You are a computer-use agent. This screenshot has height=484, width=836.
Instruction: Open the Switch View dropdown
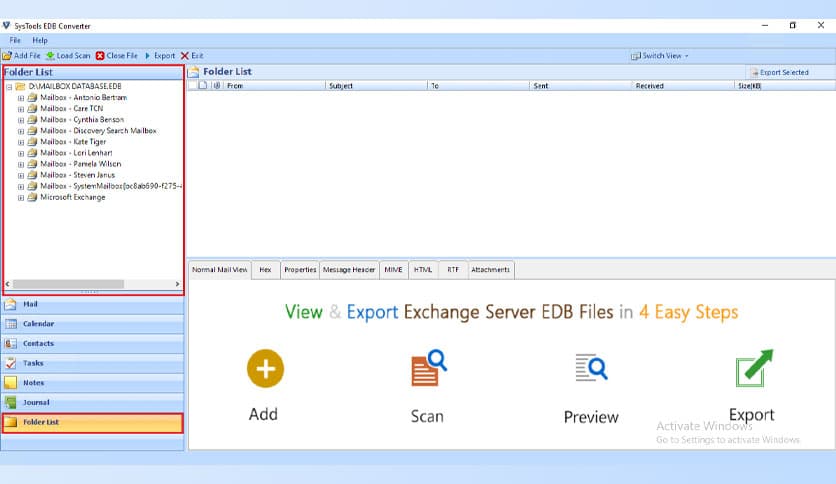660,55
